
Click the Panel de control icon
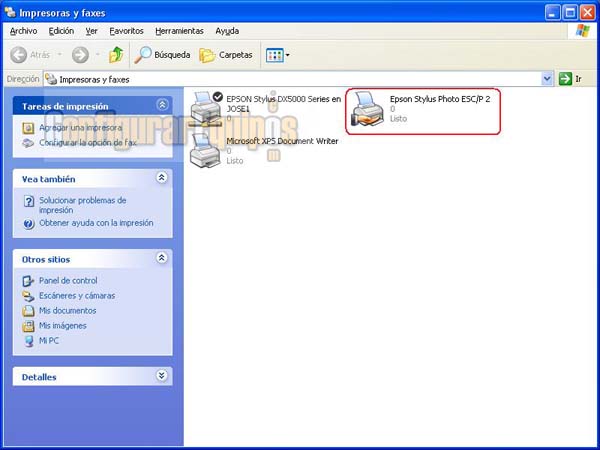[28, 281]
